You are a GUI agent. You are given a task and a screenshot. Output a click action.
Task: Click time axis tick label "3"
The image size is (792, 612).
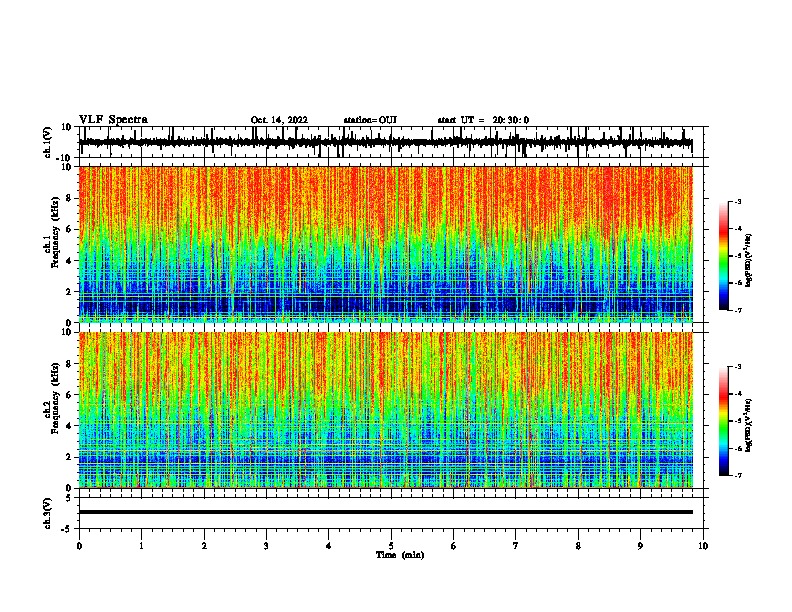tap(266, 546)
